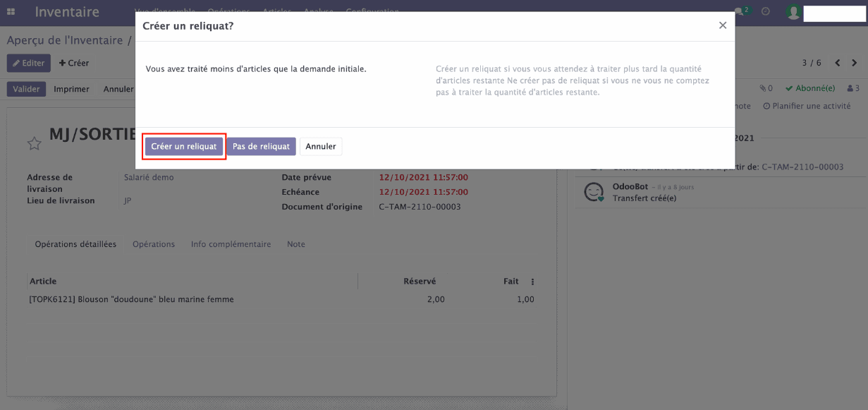Switch to the Info complémentaire tab
This screenshot has width=868, height=410.
[230, 243]
